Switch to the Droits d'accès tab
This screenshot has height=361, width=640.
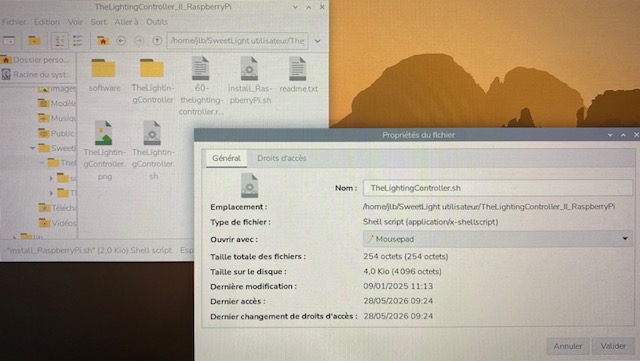(x=282, y=158)
